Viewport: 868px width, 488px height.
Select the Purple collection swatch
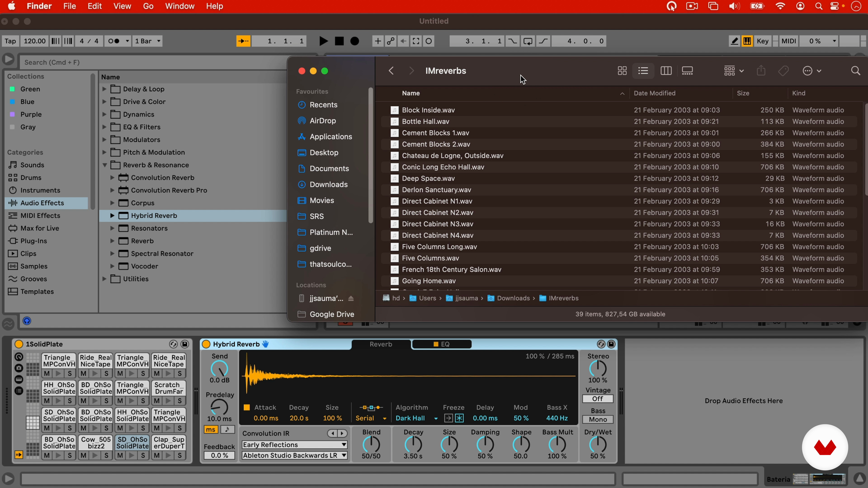(x=12, y=115)
